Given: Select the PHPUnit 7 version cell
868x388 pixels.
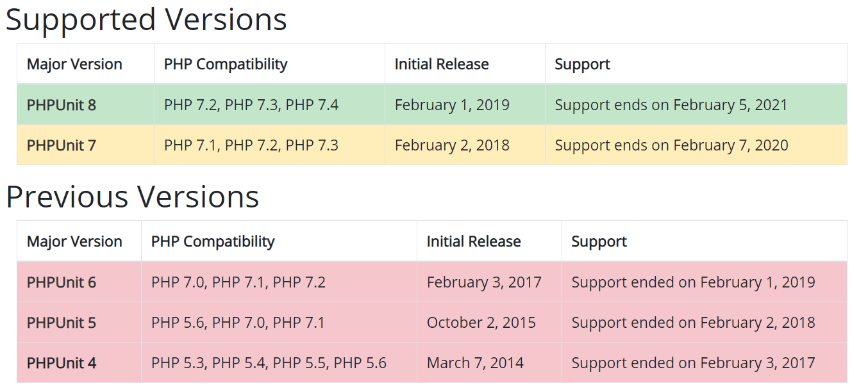Looking at the screenshot, I should click(62, 145).
